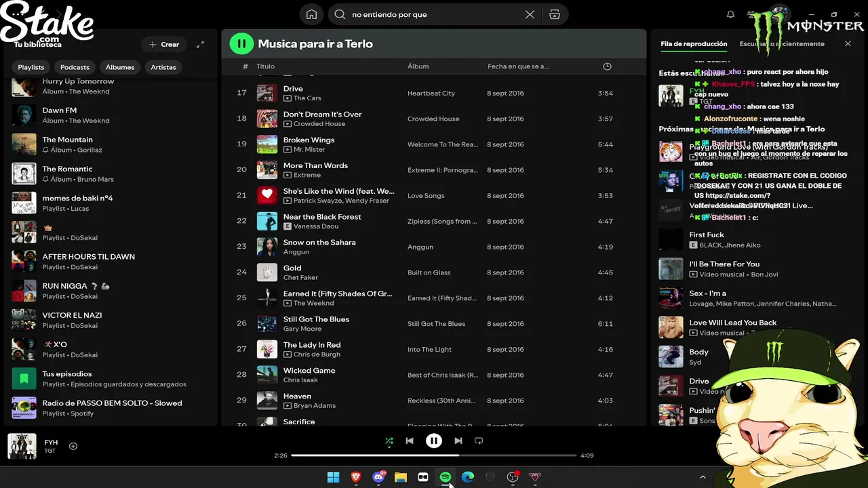Seek within the song progress bar
The width and height of the screenshot is (868, 488).
coord(434,455)
